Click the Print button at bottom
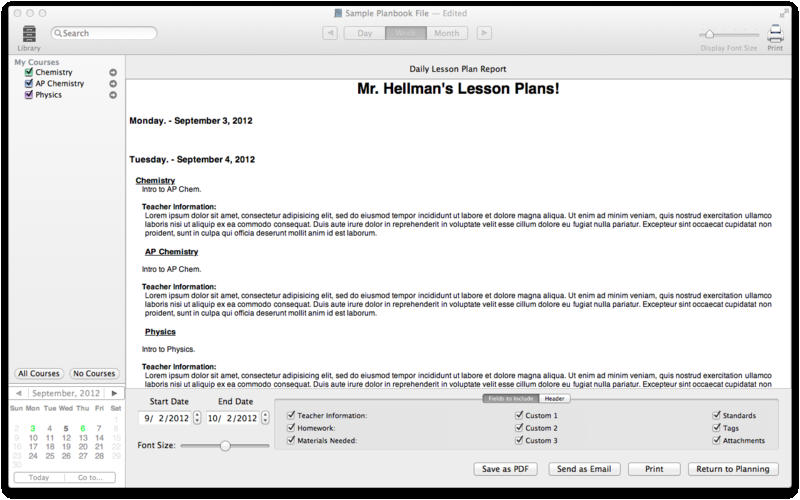 (654, 469)
